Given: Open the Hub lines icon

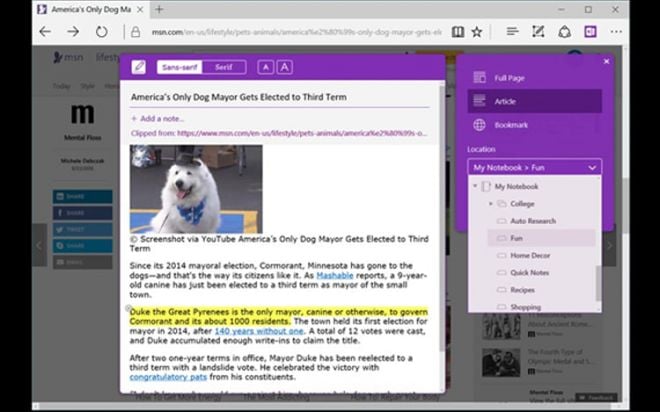Looking at the screenshot, I should (512, 32).
